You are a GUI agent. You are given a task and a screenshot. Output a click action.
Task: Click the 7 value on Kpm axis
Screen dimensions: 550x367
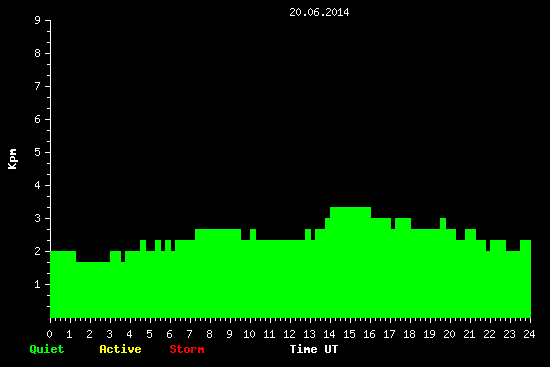tap(38, 86)
